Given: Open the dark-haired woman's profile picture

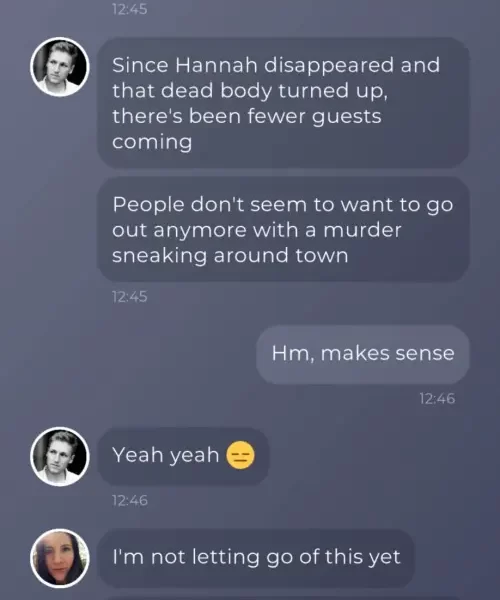Looking at the screenshot, I should [x=60, y=558].
